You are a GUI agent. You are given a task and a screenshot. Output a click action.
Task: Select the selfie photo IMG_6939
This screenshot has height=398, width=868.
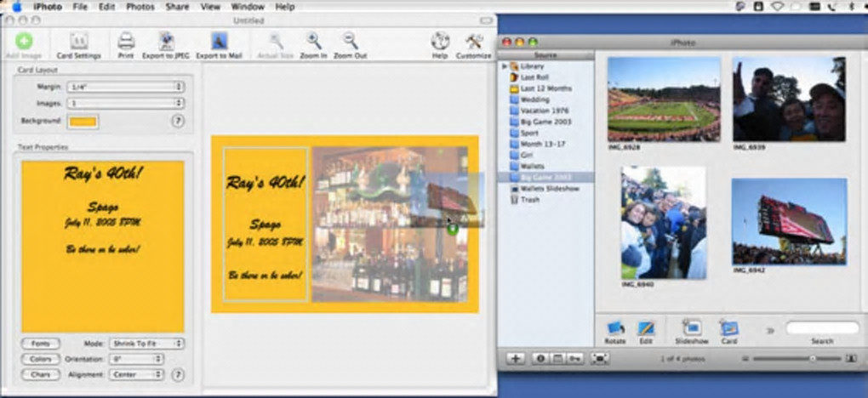coord(790,99)
